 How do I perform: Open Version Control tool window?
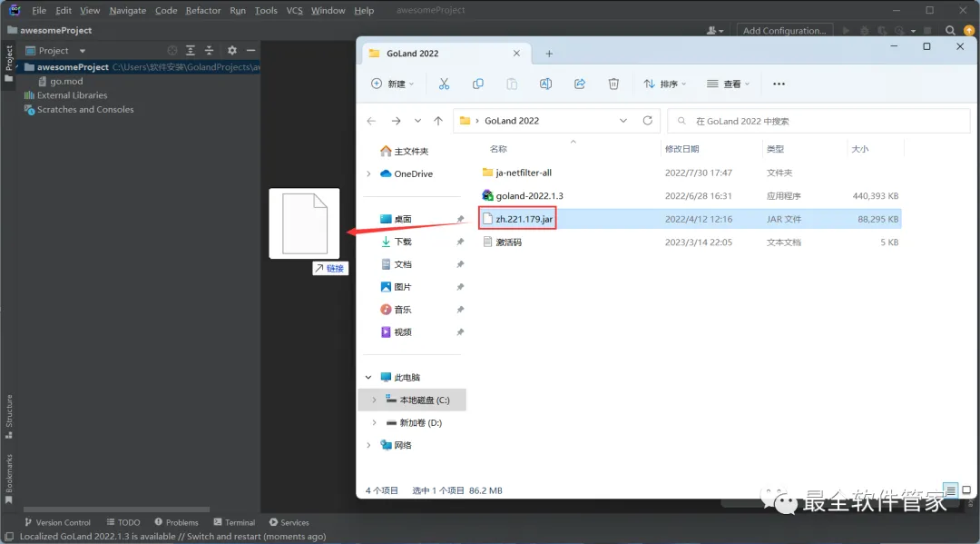point(57,522)
